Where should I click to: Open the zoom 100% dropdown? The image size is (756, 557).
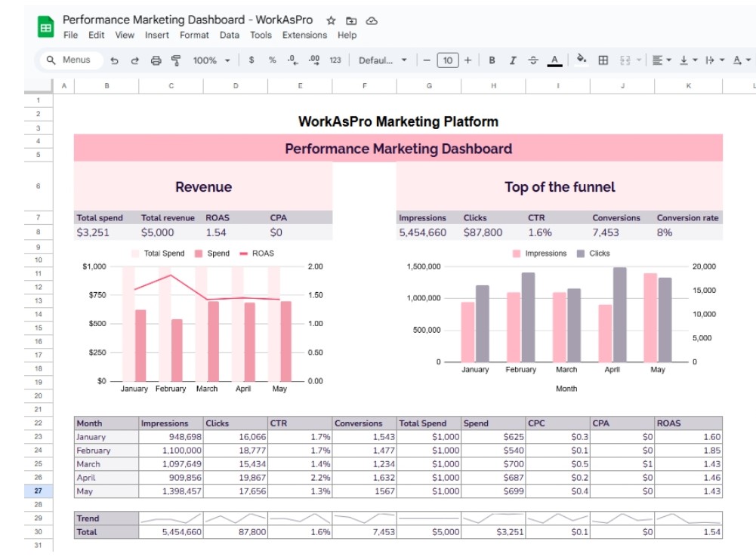[211, 60]
